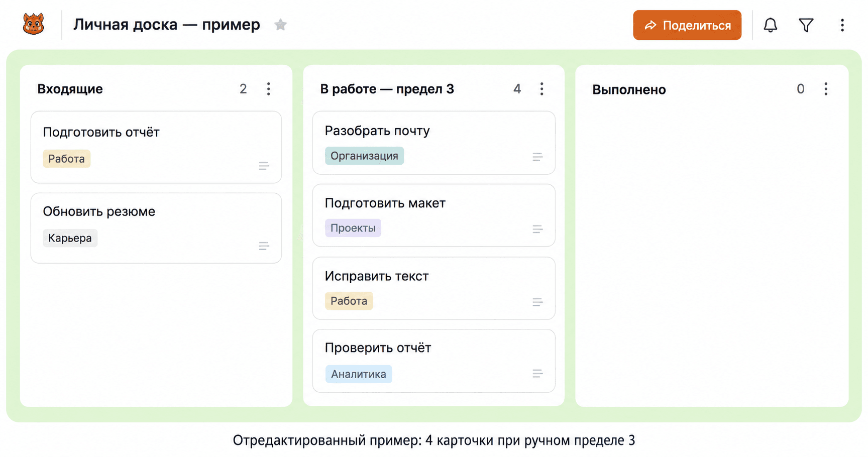868x457 pixels.
Task: Open notifications bell
Action: 770,25
